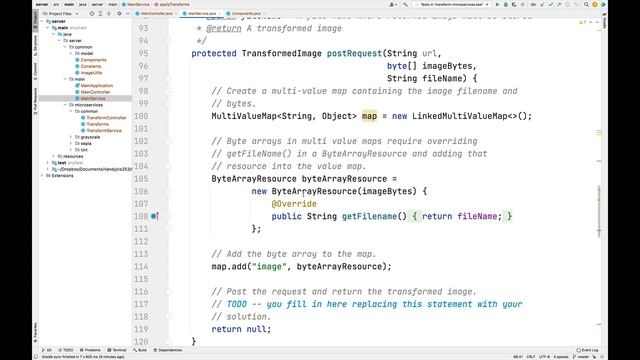
Task: Click override gutter icon at getFilename line
Action: click(155, 216)
